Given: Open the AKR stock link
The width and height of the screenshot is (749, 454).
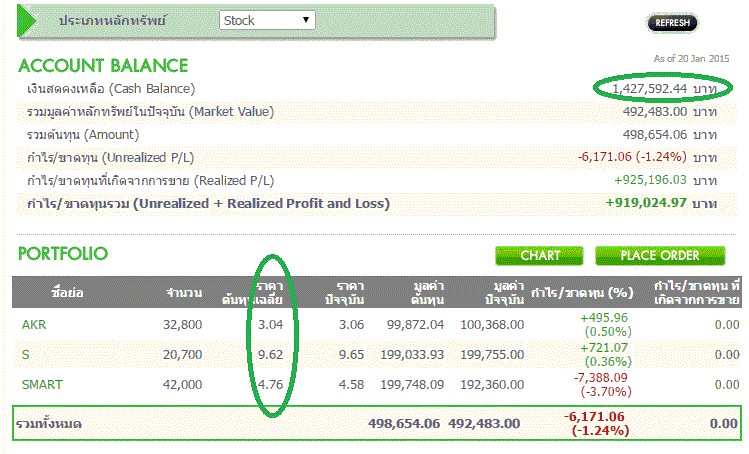Looking at the screenshot, I should tap(34, 325).
